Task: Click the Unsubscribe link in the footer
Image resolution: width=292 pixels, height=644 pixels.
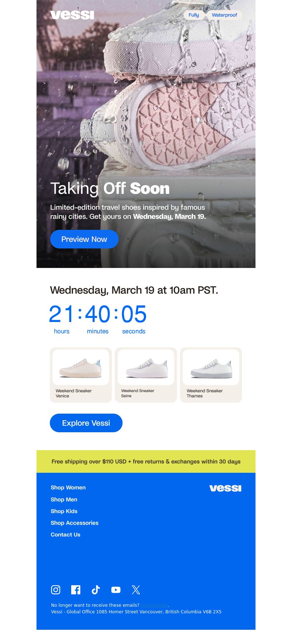Action: click(154, 605)
